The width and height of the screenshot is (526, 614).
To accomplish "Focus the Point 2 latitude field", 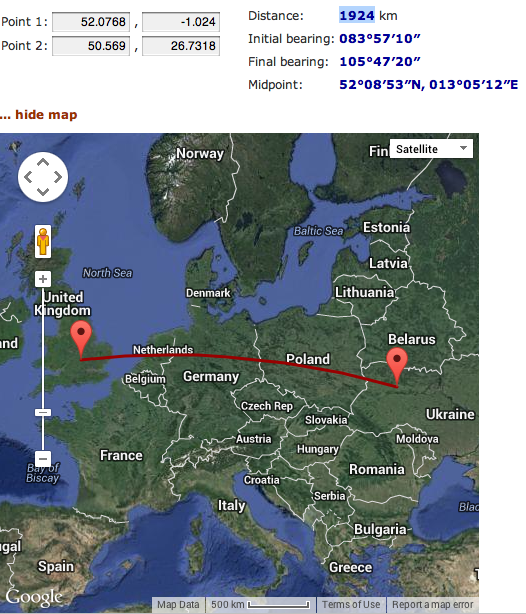I will coord(91,46).
